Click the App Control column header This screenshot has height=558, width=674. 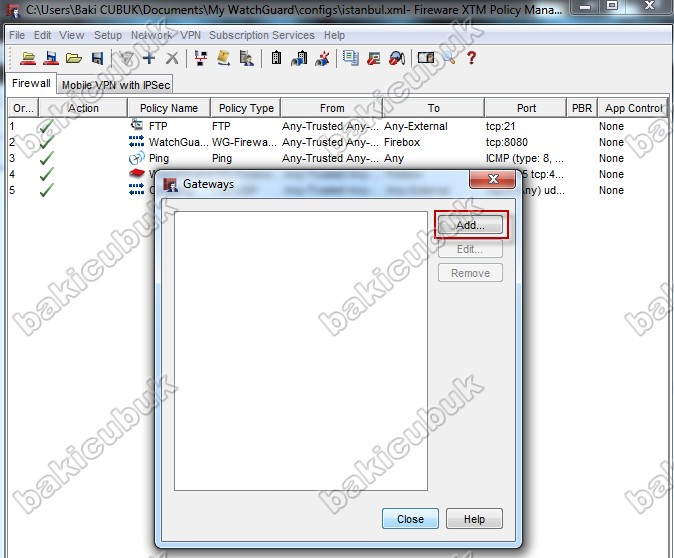tap(634, 108)
